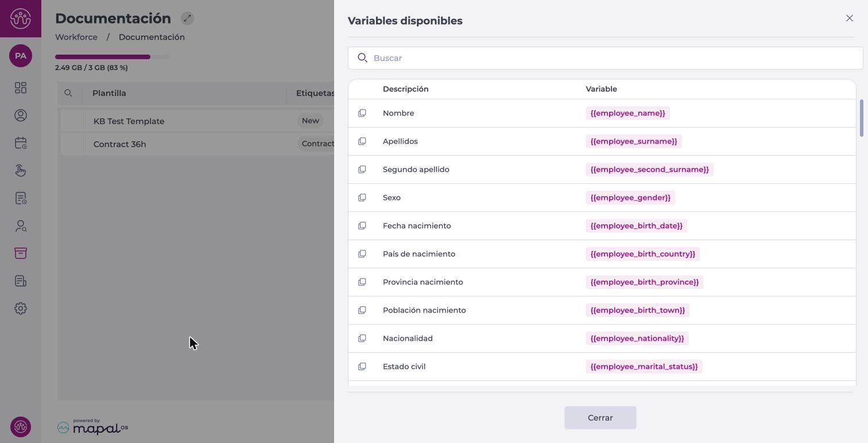Open the user profile sidebar icon

tap(21, 115)
